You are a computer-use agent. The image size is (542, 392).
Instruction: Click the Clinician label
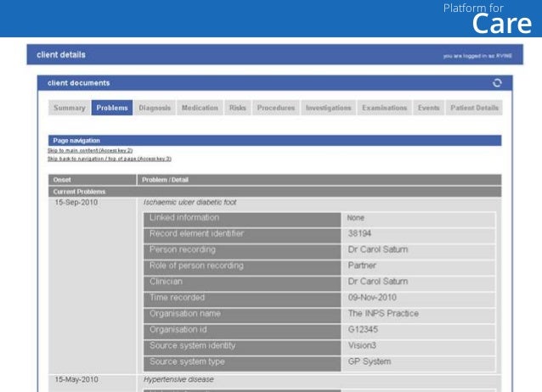(x=166, y=282)
